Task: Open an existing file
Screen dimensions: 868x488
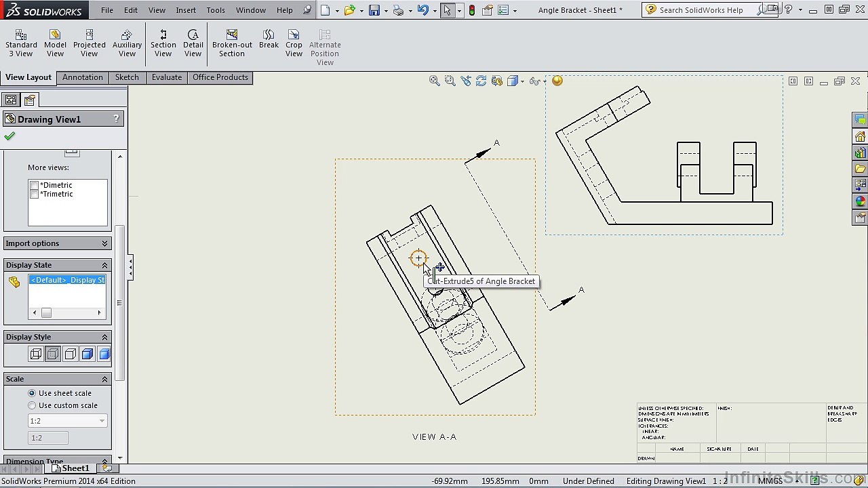Action: (349, 10)
